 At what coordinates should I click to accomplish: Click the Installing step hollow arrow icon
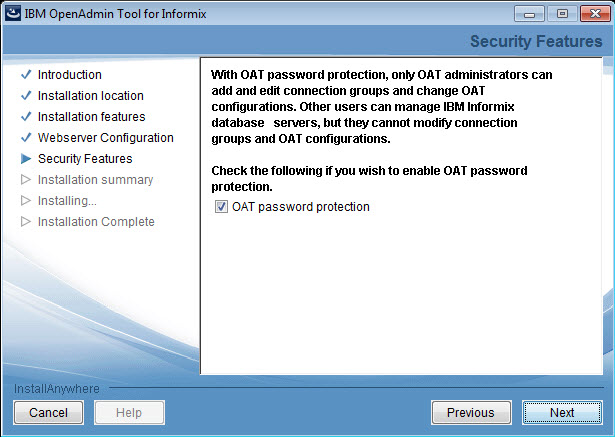[25, 201]
